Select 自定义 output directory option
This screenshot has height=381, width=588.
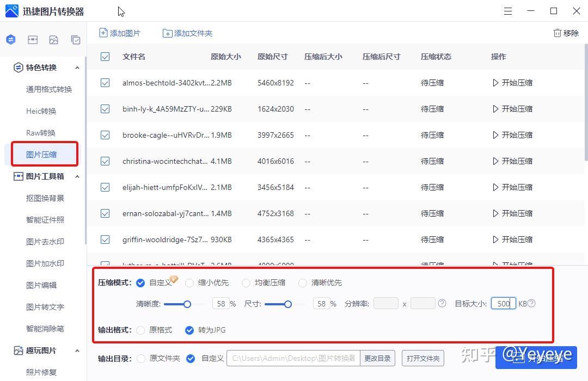[191, 359]
